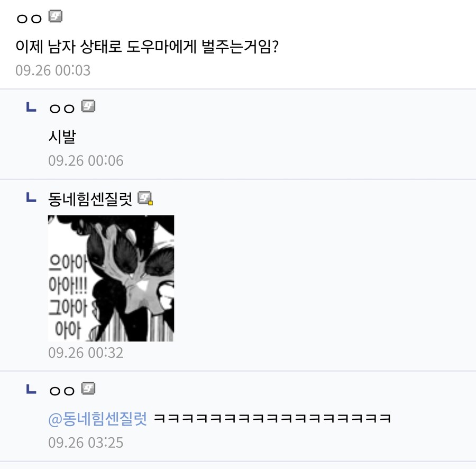Click the 09.26 00:06 timestamp
This screenshot has width=476, height=469.
click(x=86, y=160)
